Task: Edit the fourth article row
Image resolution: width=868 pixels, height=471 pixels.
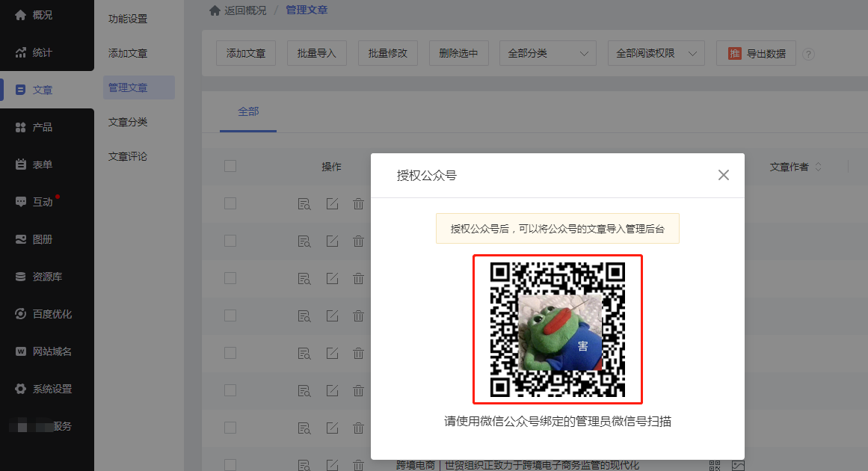Action: (332, 315)
